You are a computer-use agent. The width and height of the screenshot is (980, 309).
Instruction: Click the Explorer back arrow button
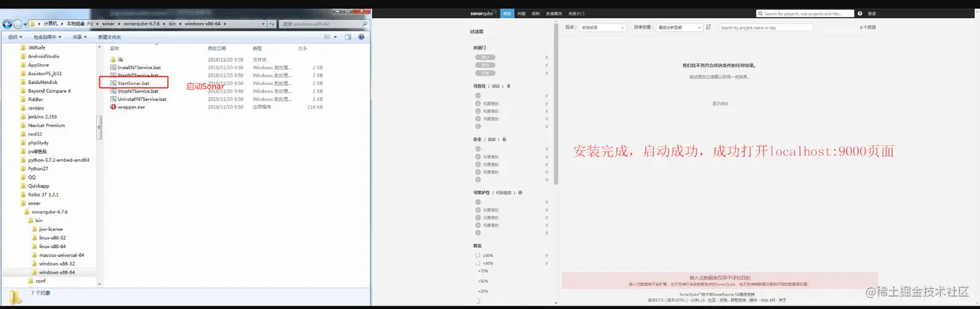click(7, 24)
